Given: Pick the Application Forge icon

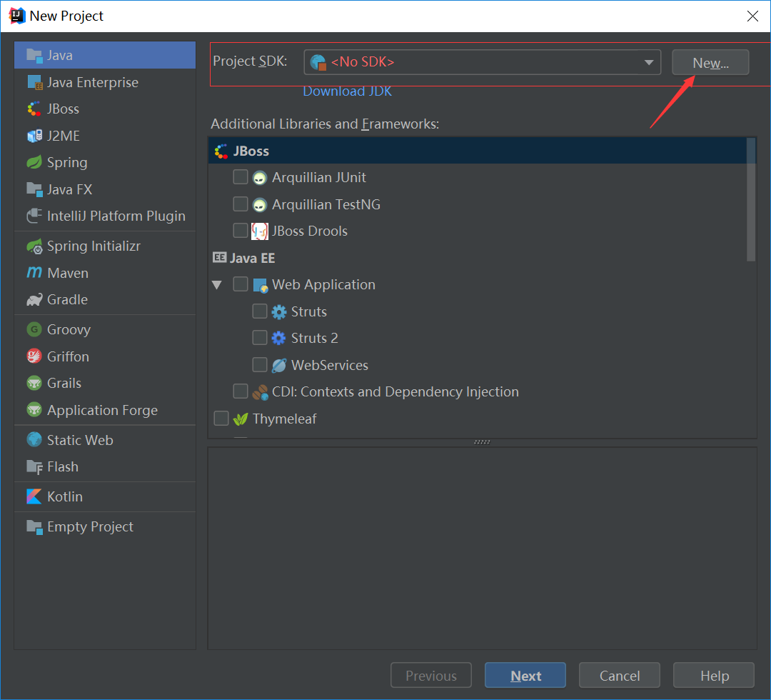Looking at the screenshot, I should 34,410.
